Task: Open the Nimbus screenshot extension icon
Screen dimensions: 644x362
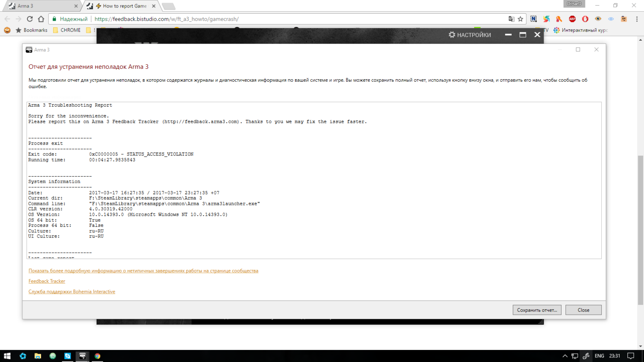Action: tap(534, 19)
